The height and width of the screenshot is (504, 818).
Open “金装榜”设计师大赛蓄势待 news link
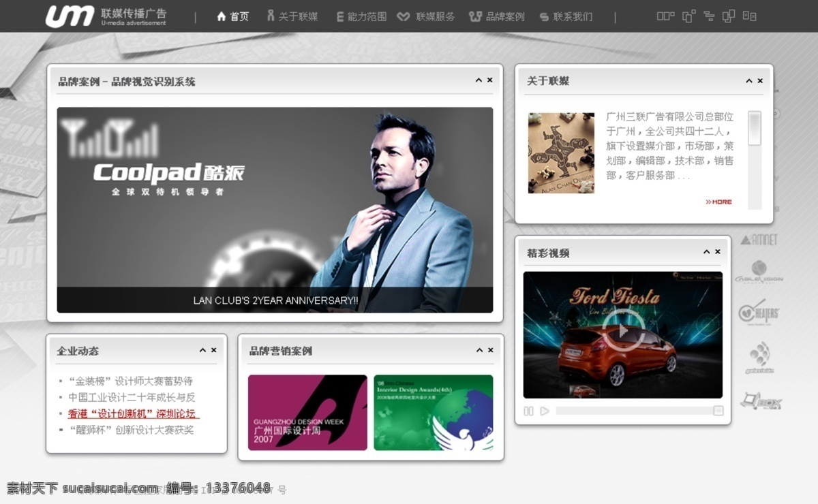(131, 381)
